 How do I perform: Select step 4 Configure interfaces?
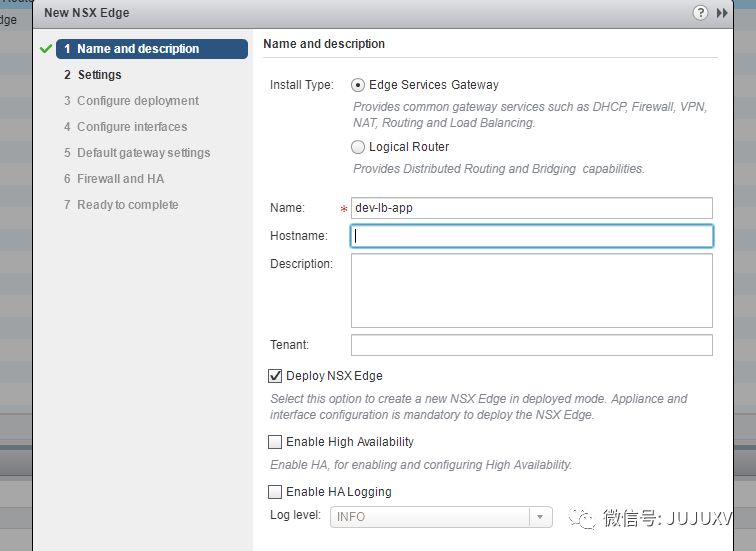[x=125, y=127]
